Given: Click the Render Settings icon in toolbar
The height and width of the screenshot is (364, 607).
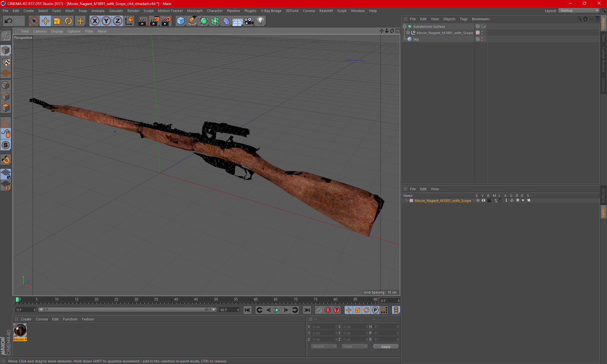Looking at the screenshot, I should pyautogui.click(x=166, y=20).
